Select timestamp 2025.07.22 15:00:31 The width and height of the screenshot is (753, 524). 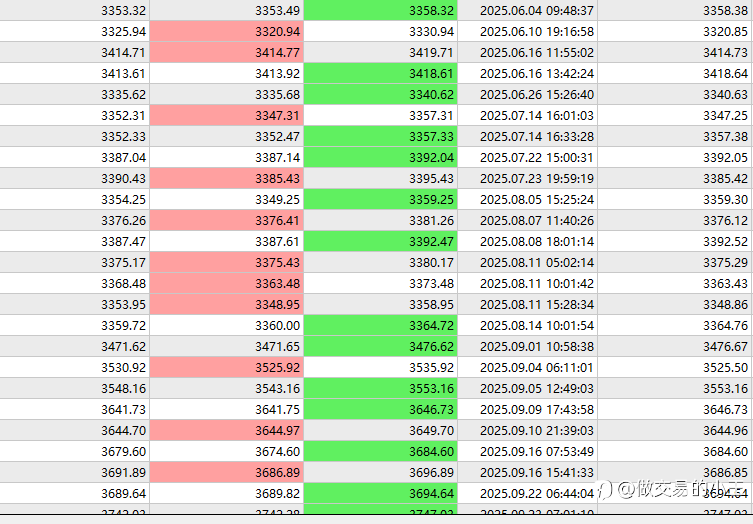537,158
